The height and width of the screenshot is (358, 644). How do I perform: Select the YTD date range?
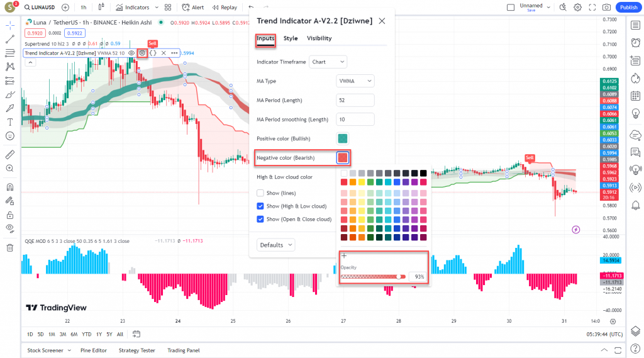pos(86,334)
